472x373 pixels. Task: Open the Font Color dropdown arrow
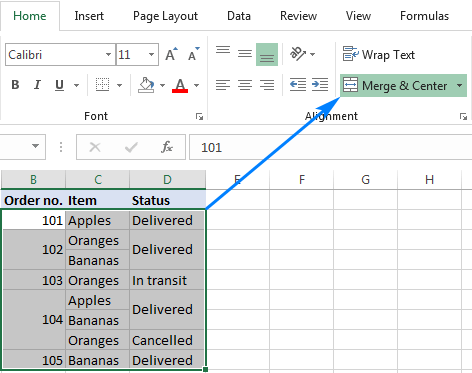coord(196,85)
